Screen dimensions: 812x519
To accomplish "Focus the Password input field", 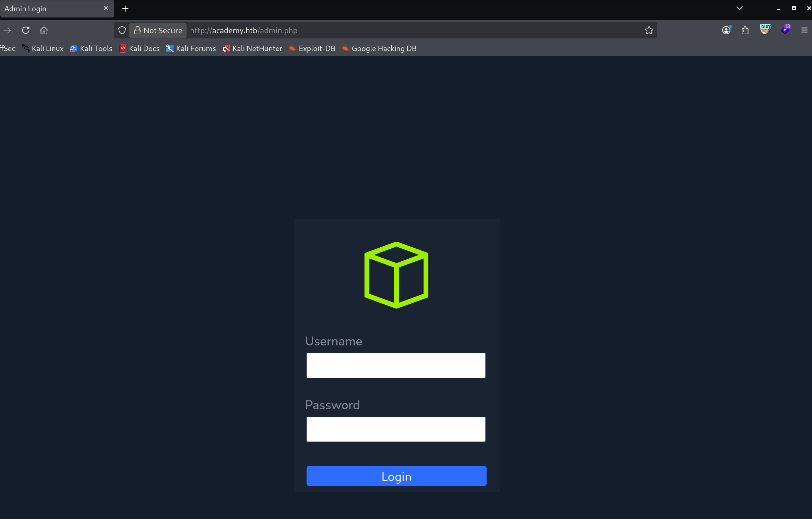I will pos(396,429).
